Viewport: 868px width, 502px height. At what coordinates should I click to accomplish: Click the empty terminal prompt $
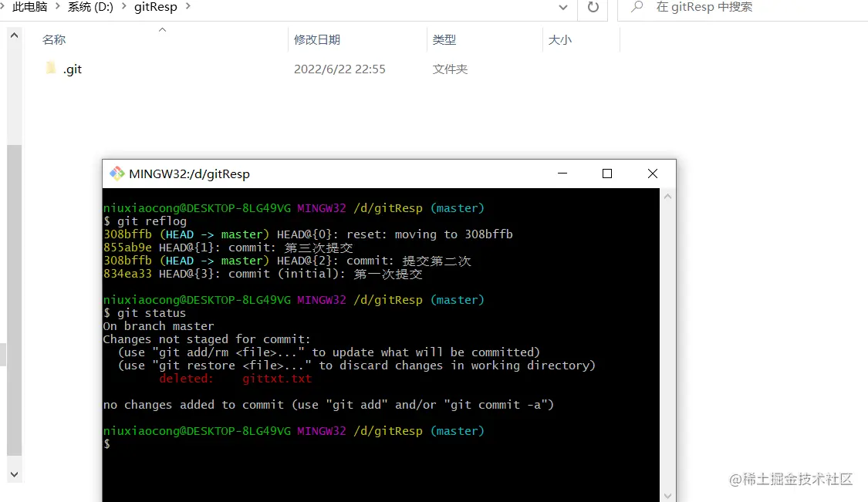coord(106,444)
